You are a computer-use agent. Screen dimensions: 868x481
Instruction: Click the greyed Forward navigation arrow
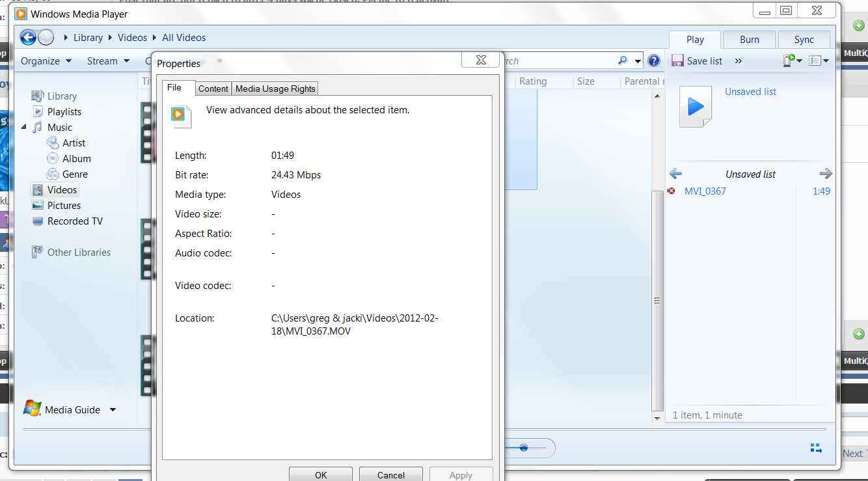(x=46, y=37)
